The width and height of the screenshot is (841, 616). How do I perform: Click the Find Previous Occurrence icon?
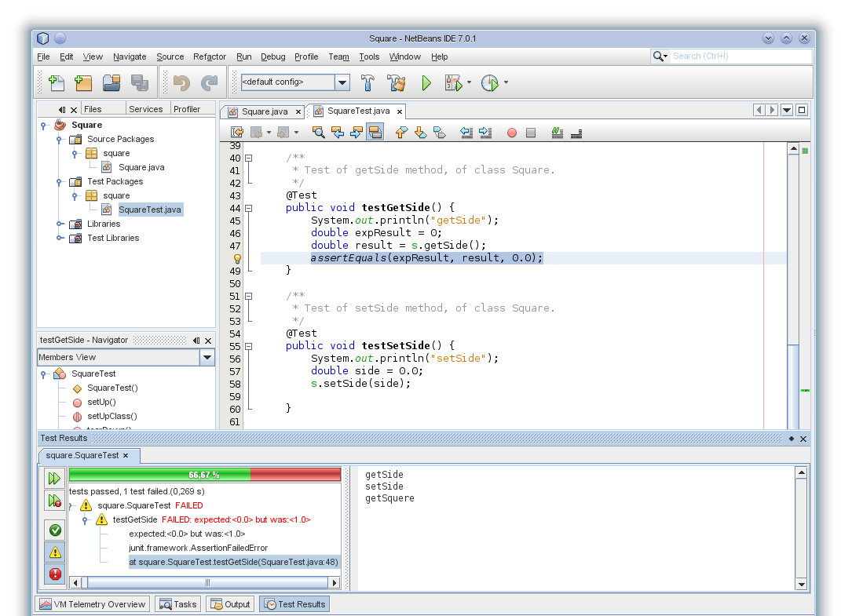pos(338,133)
